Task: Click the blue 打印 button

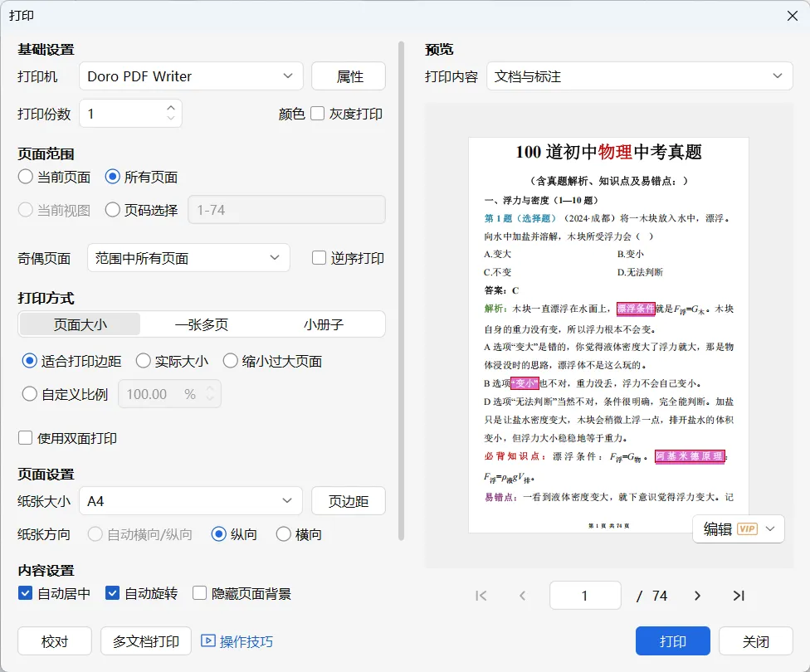Action: [x=672, y=641]
